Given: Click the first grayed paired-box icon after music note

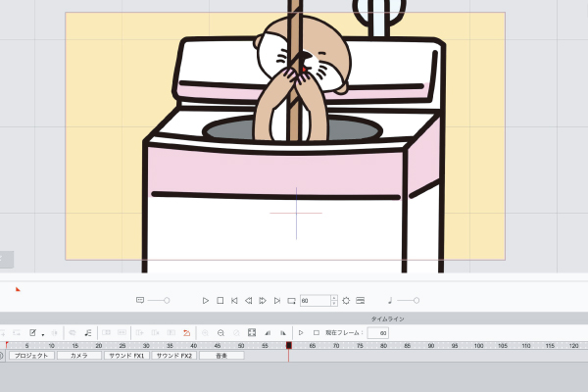Looking at the screenshot, I should click(107, 333).
